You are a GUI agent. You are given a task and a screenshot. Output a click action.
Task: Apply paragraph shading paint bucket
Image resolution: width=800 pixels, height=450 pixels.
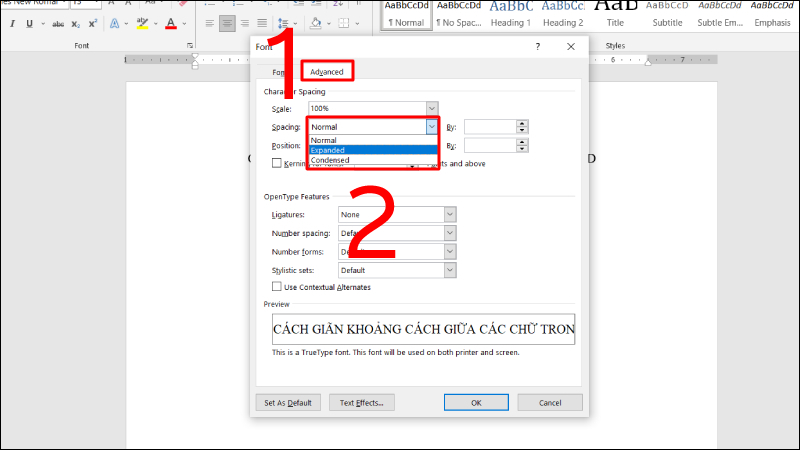tap(316, 23)
